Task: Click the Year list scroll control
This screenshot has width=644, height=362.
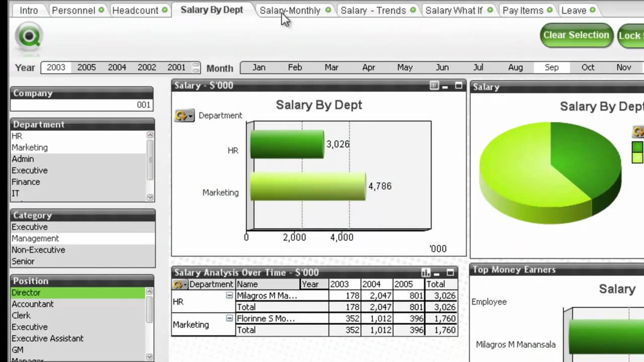Action: tap(196, 67)
